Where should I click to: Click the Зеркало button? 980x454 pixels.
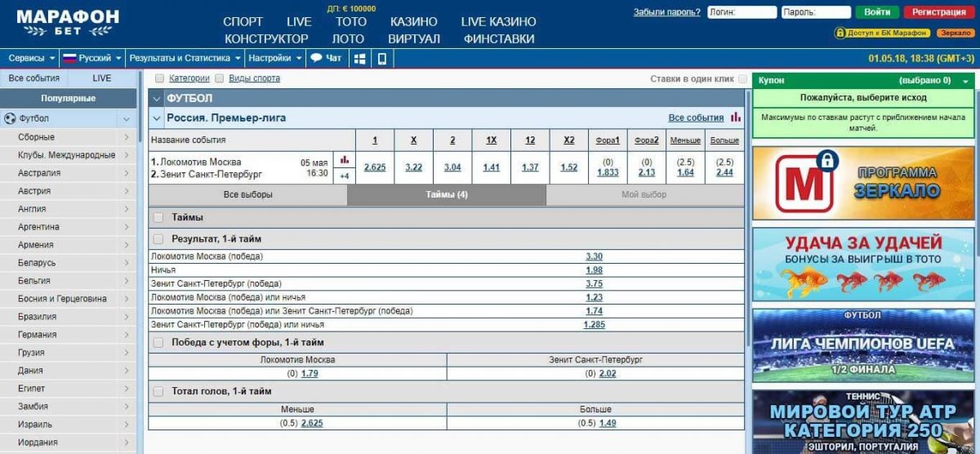click(x=955, y=33)
